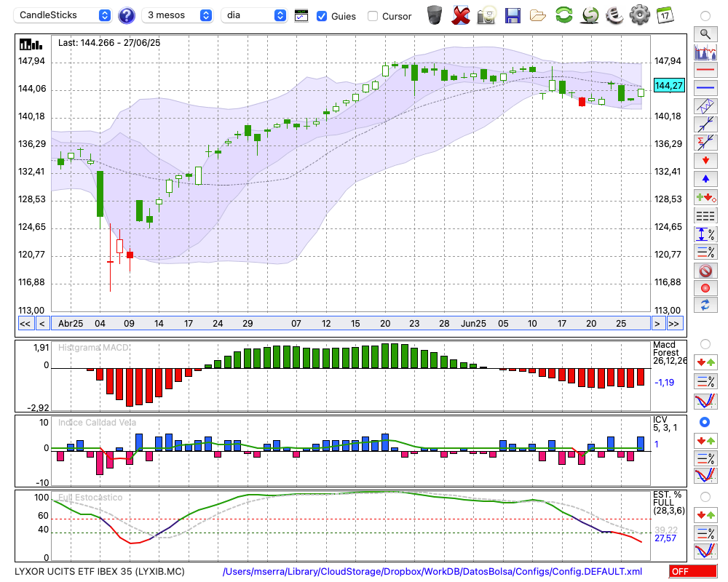Click the trash can icon
Image resolution: width=728 pixels, height=582 pixels.
[x=435, y=15]
